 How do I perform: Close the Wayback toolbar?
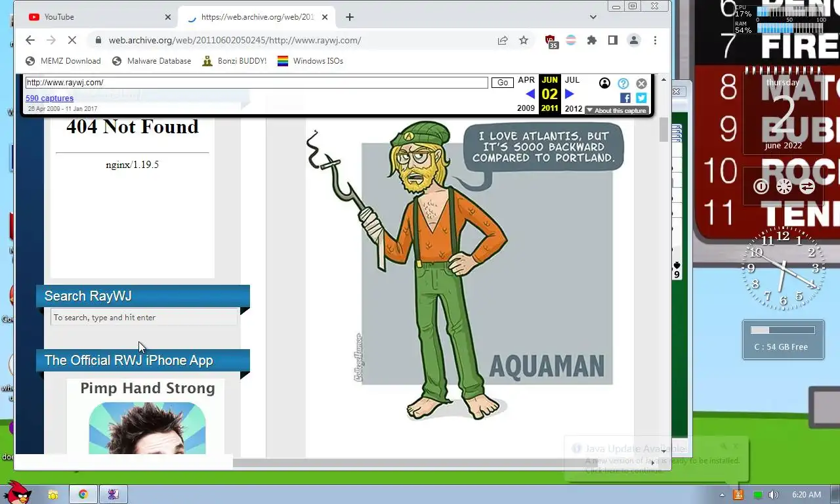641,83
